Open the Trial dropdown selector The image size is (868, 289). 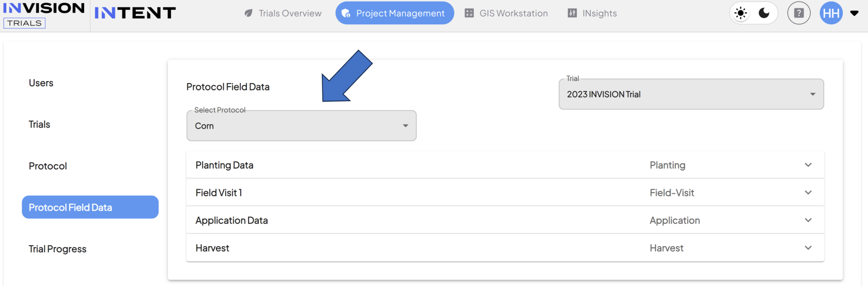point(691,94)
